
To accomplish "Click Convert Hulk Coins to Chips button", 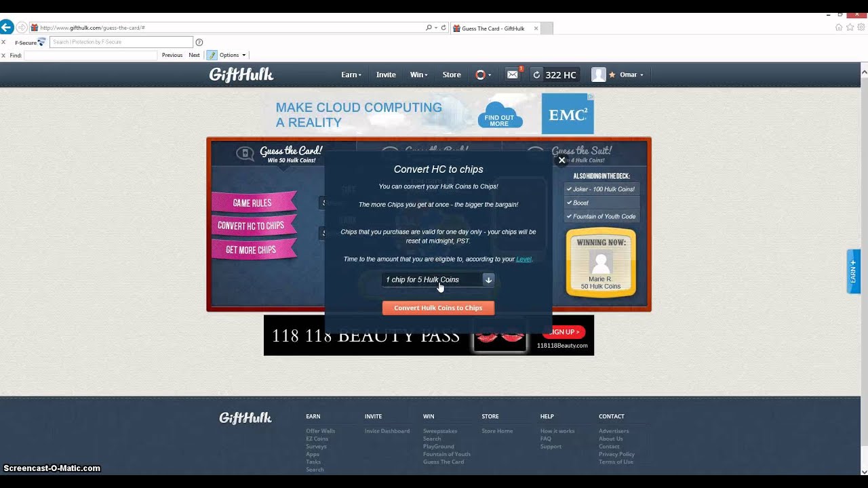I will click(438, 308).
